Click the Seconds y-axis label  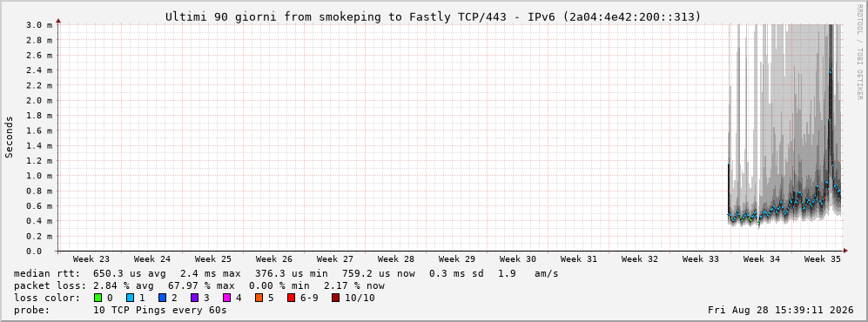[10, 138]
